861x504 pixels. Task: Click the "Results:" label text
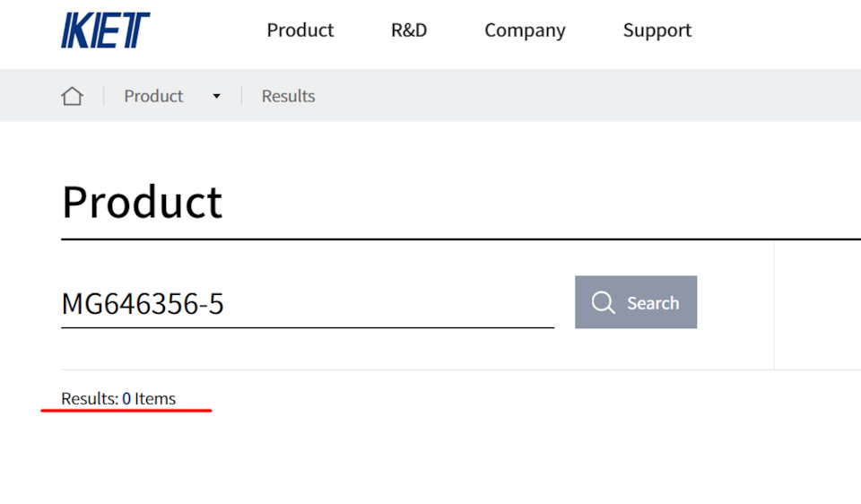pyautogui.click(x=89, y=398)
